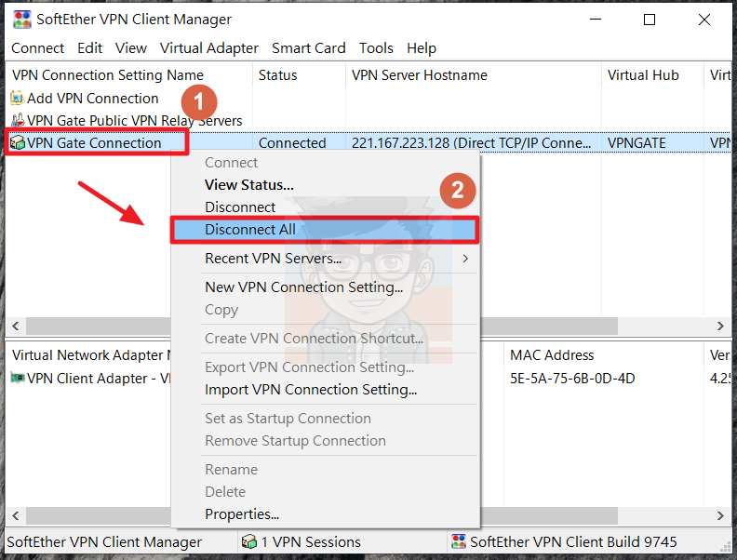Click the Rename context menu entry
Image resolution: width=737 pixels, height=560 pixels.
(x=326, y=470)
